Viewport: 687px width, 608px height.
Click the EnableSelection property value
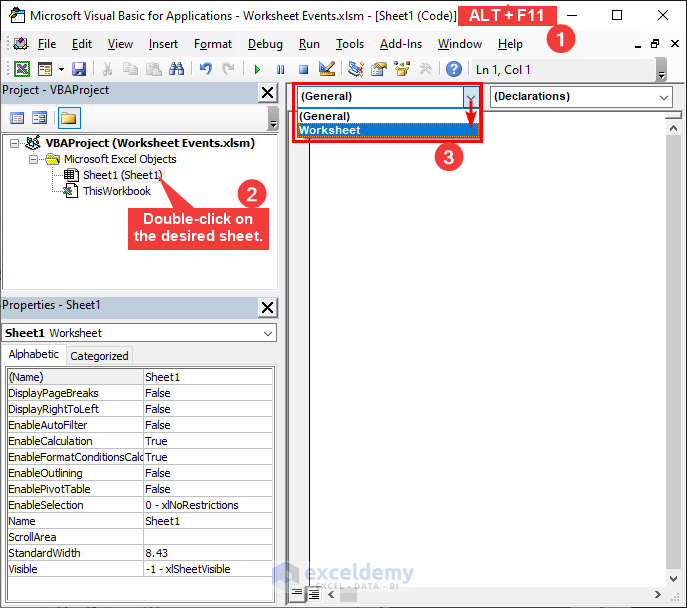tap(208, 505)
